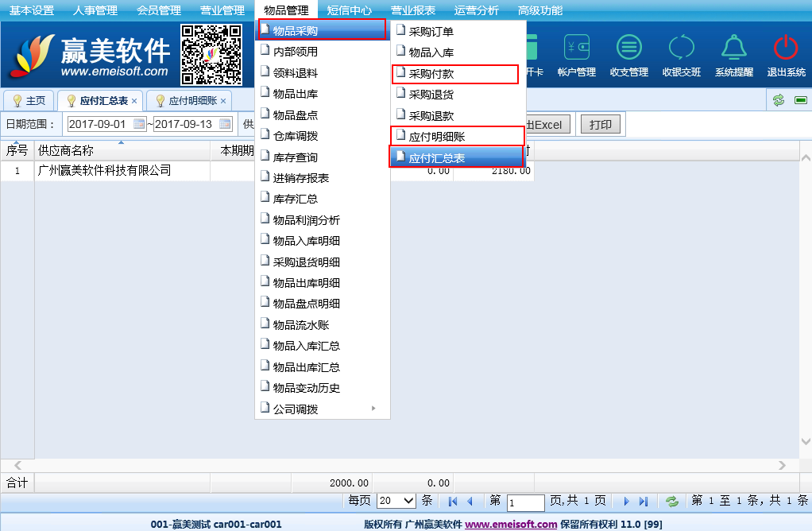This screenshot has height=531, width=812.
Task: Go to the last page of results
Action: (x=644, y=501)
